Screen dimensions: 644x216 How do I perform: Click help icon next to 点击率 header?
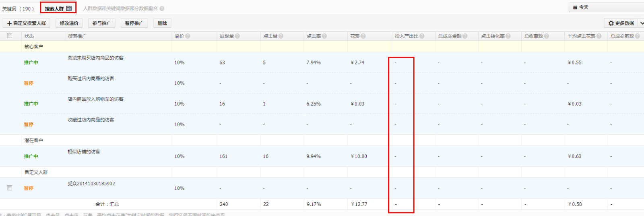[x=324, y=36]
